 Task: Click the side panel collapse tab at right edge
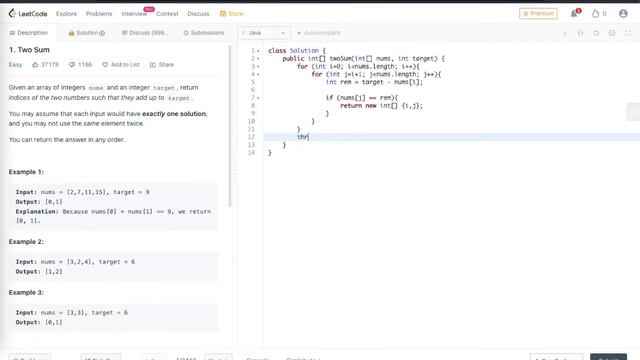tap(633, 112)
